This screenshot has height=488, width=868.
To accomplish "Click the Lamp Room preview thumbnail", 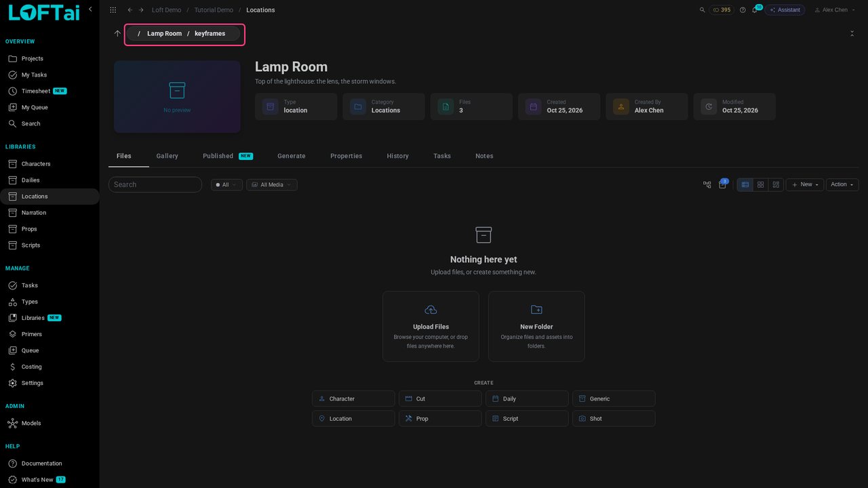I will pyautogui.click(x=177, y=97).
